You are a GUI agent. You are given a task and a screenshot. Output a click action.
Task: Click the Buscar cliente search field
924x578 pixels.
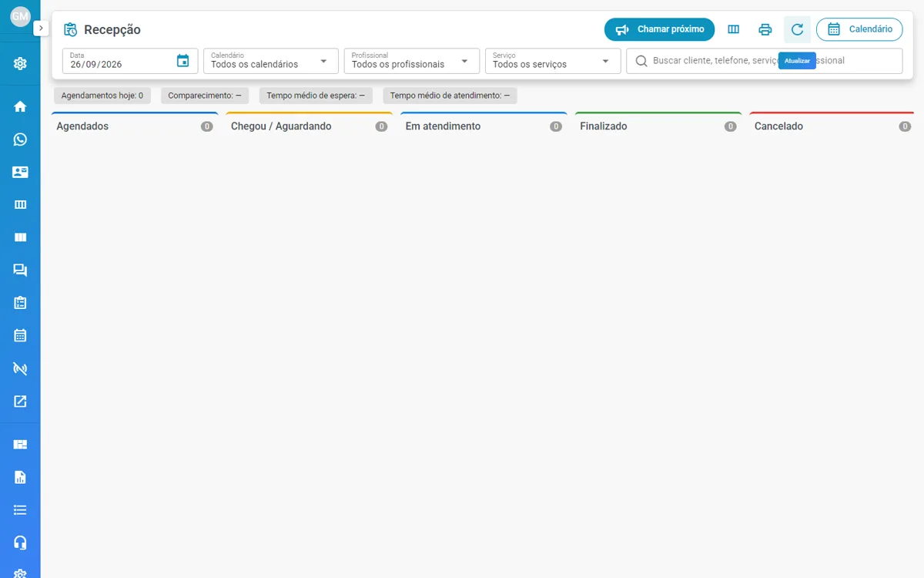tap(764, 61)
